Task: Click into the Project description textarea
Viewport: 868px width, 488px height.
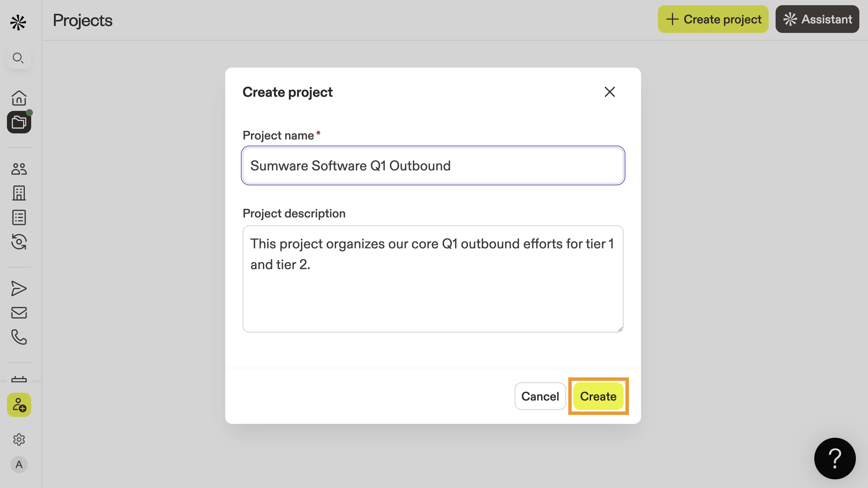Action: pyautogui.click(x=433, y=279)
